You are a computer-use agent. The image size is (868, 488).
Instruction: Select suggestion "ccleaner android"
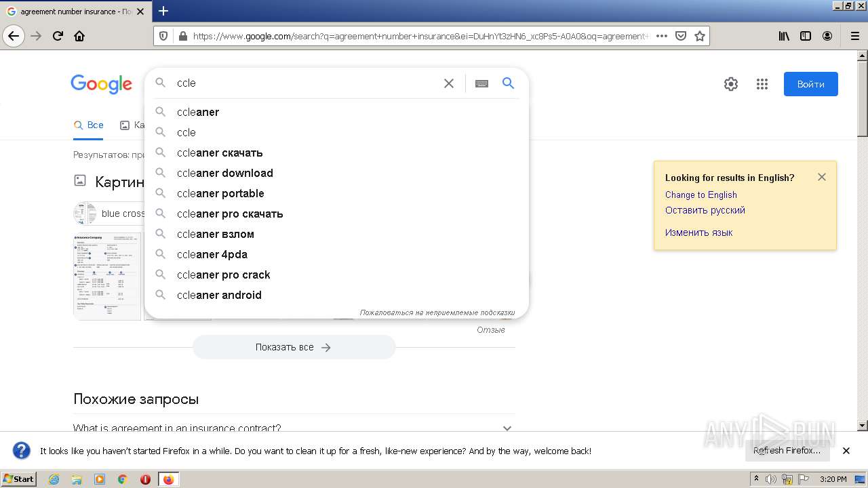click(336, 295)
